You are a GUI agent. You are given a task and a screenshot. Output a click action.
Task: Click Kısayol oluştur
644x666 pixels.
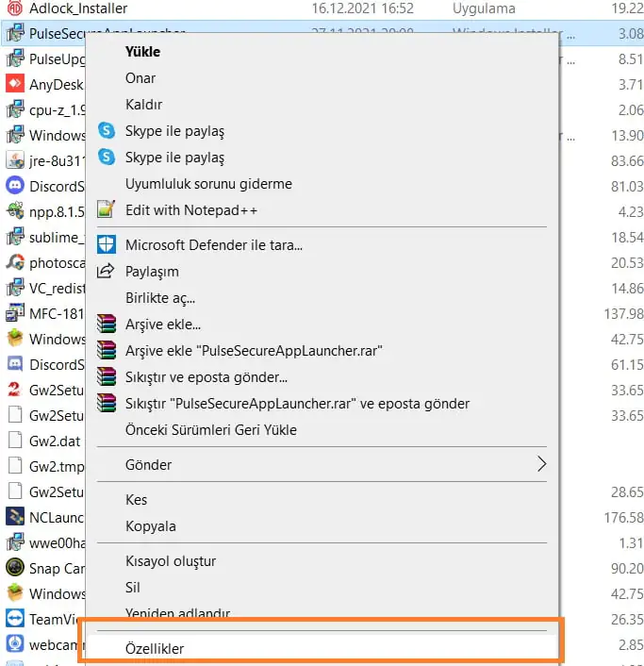click(322, 561)
